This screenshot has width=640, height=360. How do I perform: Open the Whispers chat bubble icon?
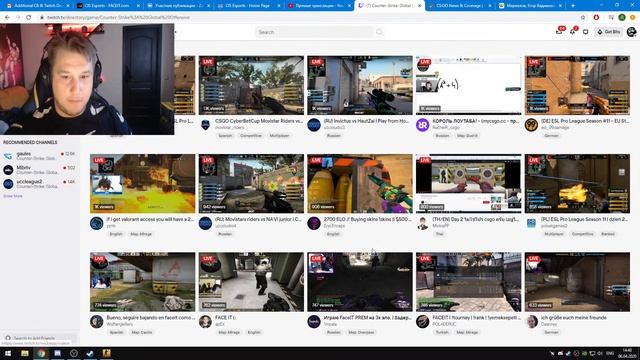586,32
